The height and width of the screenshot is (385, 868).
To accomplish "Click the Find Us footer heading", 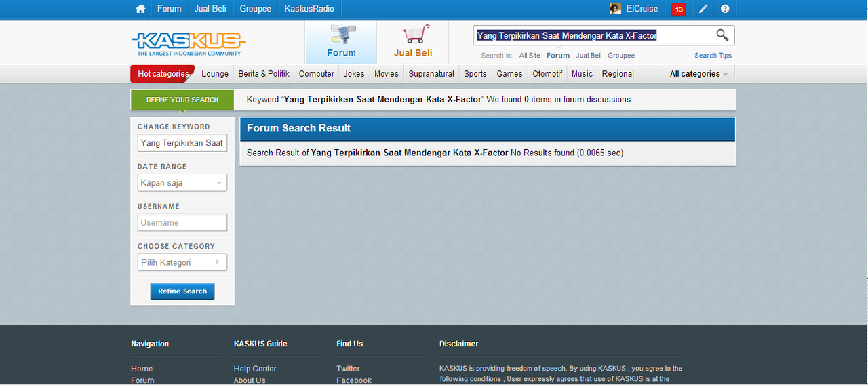I will point(349,344).
